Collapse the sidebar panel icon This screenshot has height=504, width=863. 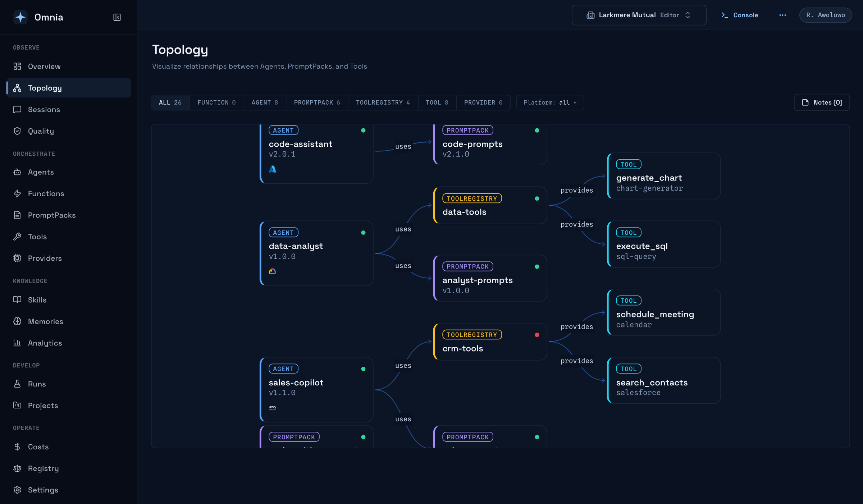117,17
